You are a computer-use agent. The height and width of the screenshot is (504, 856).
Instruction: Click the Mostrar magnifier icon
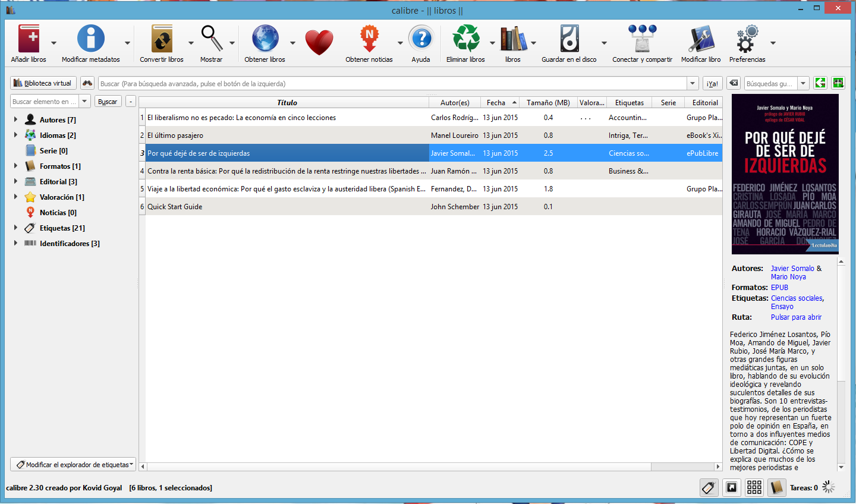(x=212, y=39)
